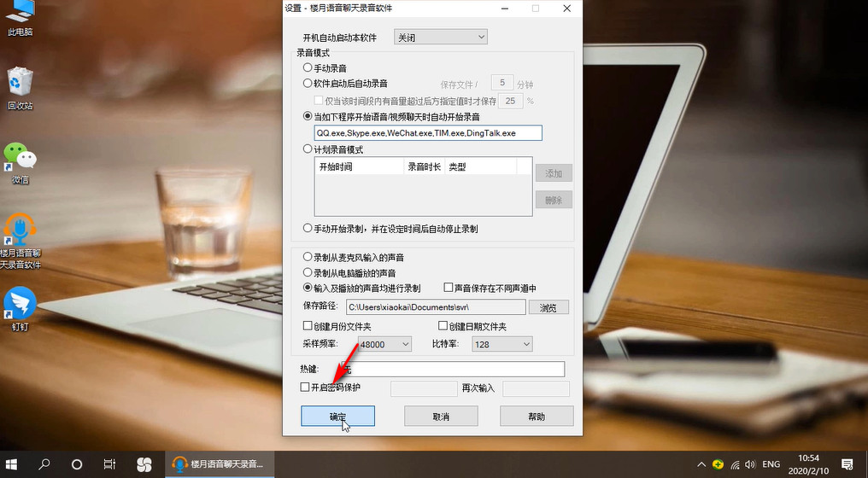Image resolution: width=868 pixels, height=478 pixels.
Task: Open the Windows Start menu
Action: point(11,464)
